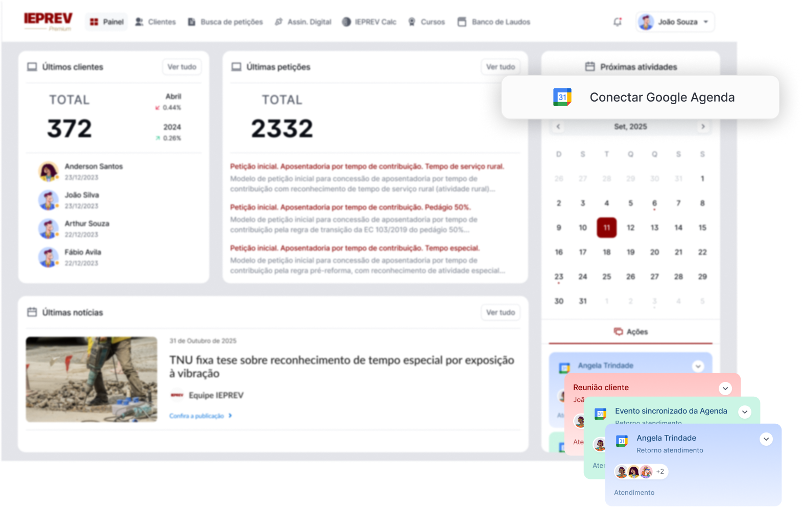Screen dimensions: 804x532
Task: Click Google Calendar icon on Evento sincronizado card
Action: coord(601,414)
